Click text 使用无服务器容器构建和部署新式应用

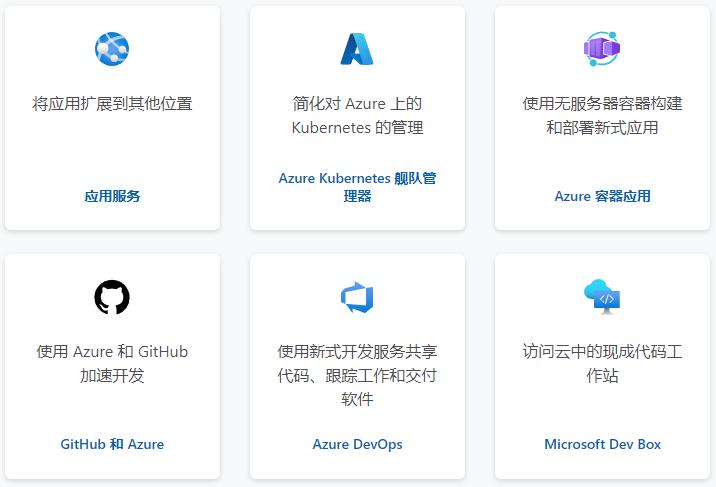602,115
